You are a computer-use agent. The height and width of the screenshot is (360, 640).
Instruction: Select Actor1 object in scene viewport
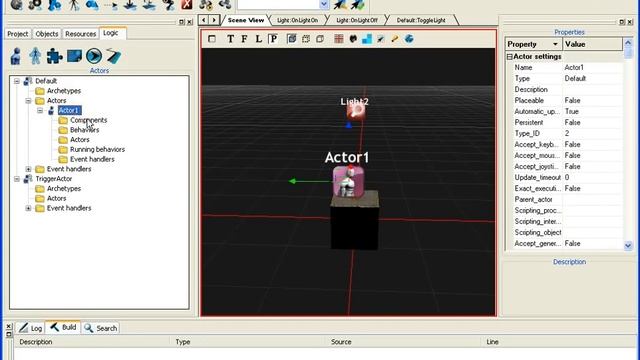348,181
